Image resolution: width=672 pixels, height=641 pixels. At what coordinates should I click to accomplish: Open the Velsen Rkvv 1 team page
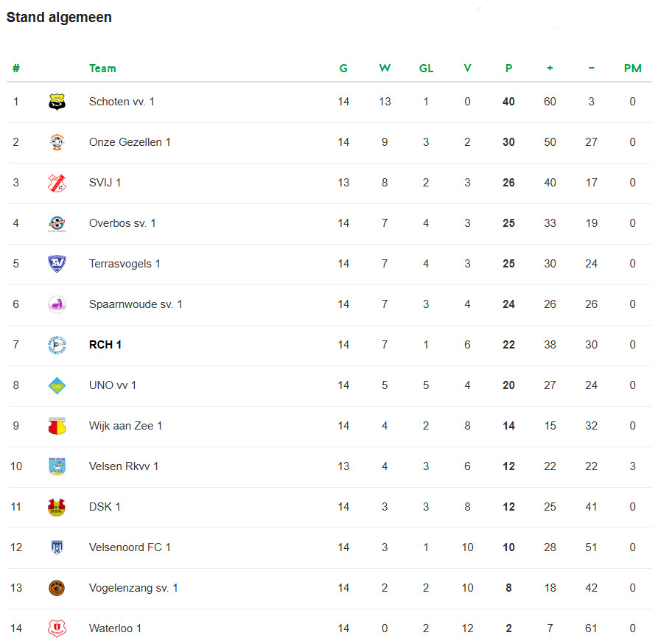click(x=124, y=466)
